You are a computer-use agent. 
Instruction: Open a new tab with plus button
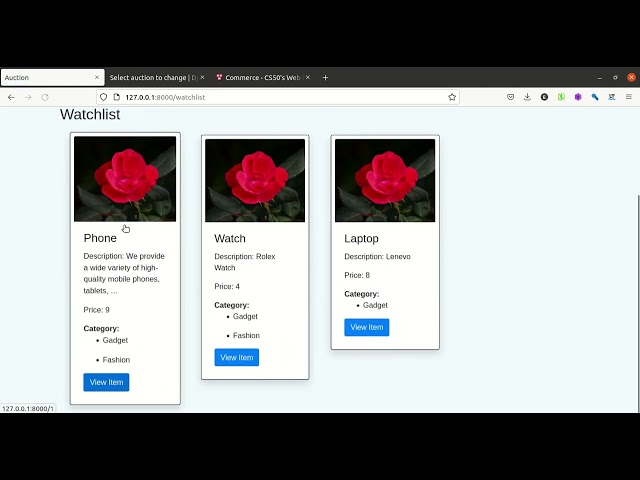(325, 78)
